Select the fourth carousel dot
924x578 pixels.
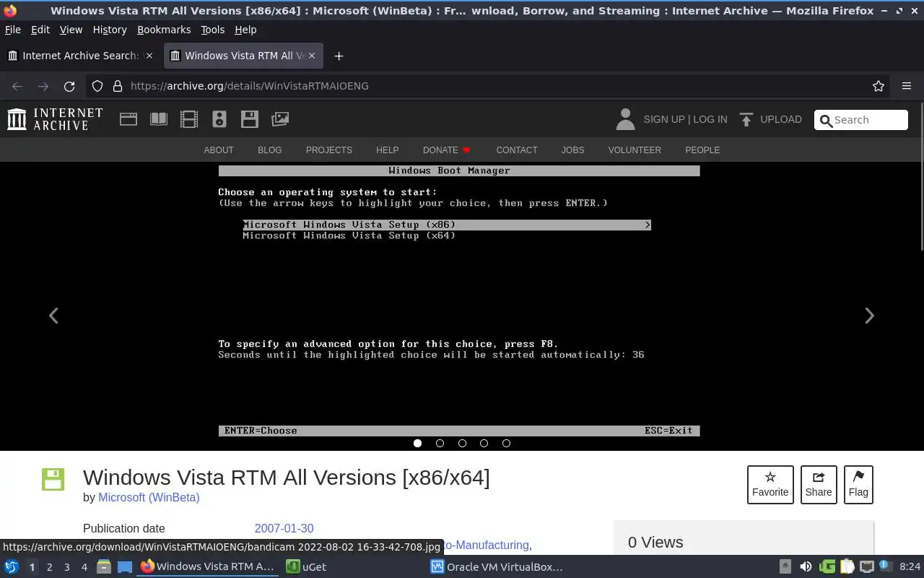click(x=484, y=443)
